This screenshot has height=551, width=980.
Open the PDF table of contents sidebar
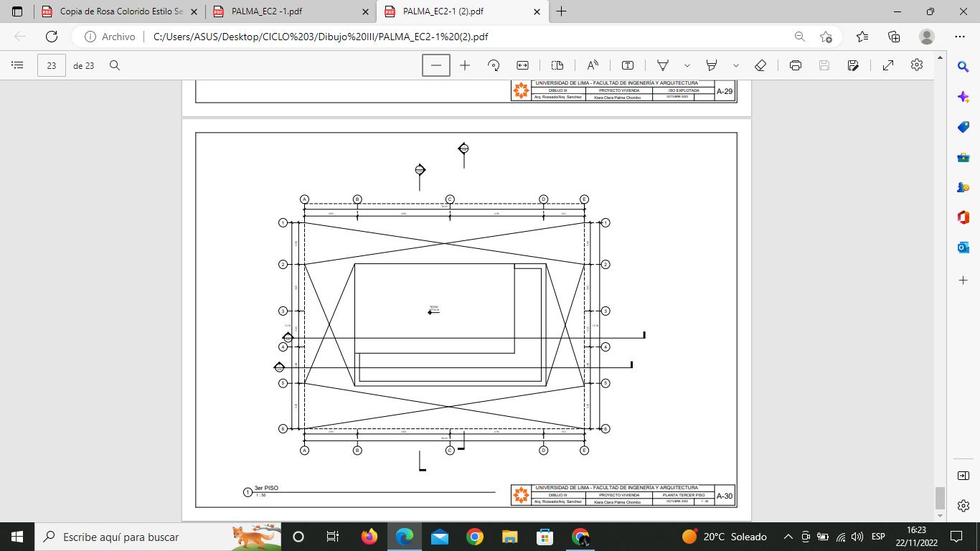17,65
